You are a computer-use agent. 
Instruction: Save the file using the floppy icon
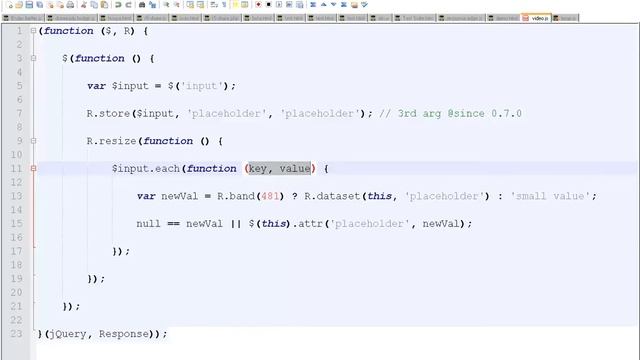(29, 5)
